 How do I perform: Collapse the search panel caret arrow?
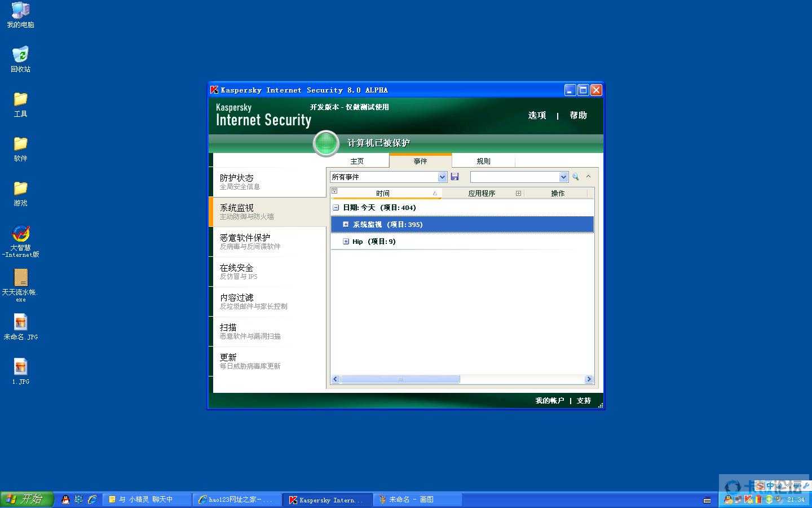coord(588,176)
